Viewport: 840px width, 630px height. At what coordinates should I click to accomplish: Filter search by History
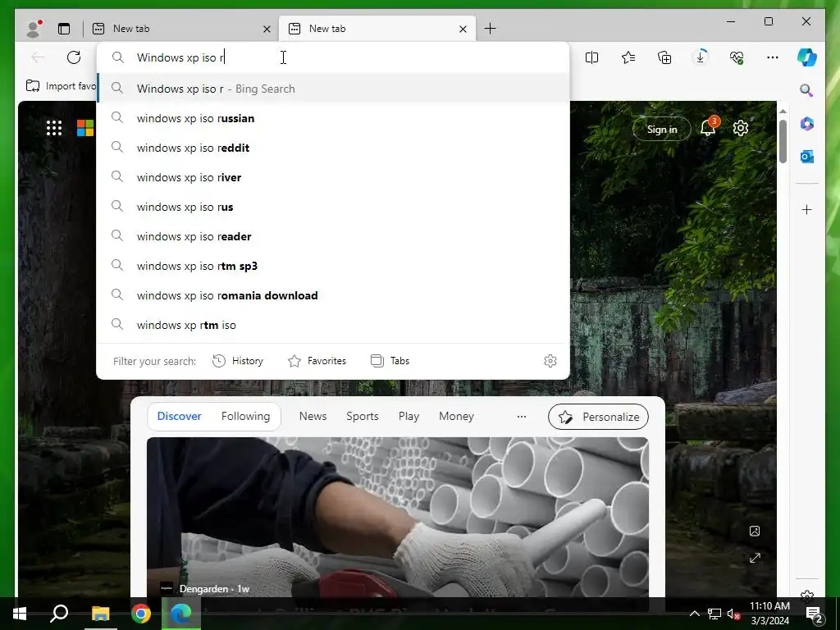(238, 361)
